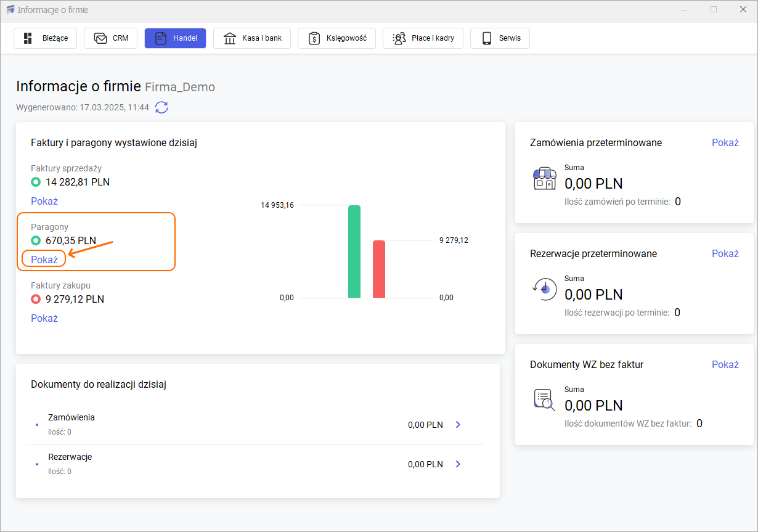Click Pokaż under Faktury zakupu

(x=44, y=318)
